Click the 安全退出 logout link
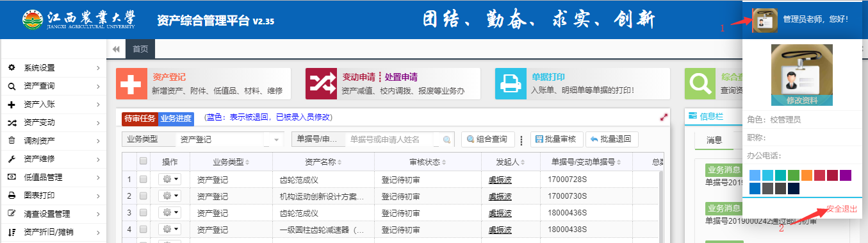This screenshot has height=243, width=868. [x=842, y=209]
